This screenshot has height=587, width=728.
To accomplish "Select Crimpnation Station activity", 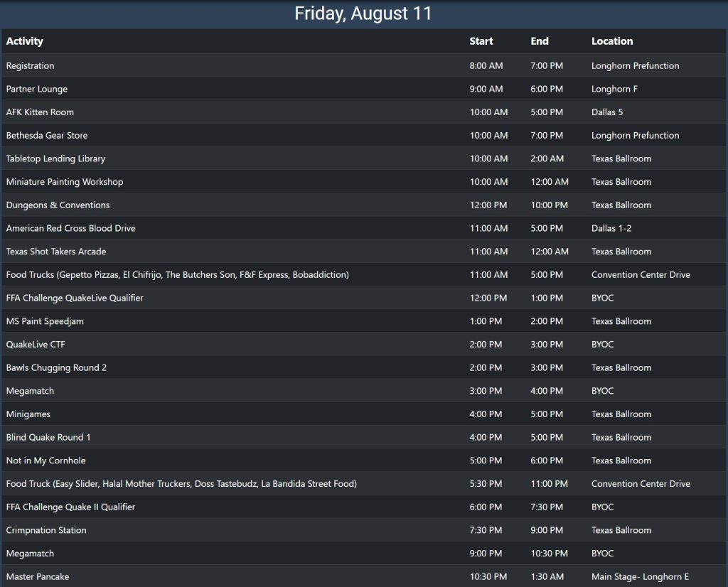I will (46, 530).
